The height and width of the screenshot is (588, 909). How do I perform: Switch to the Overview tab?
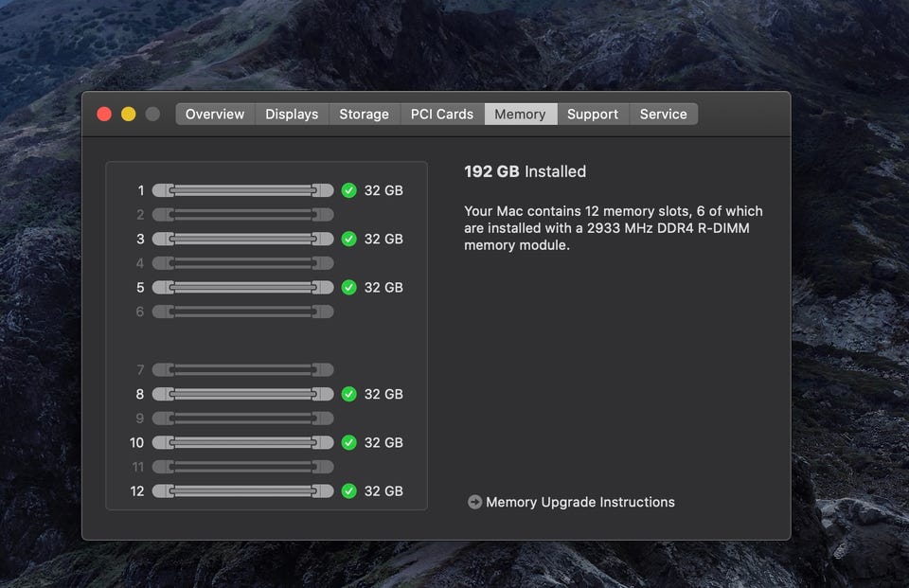pyautogui.click(x=215, y=114)
